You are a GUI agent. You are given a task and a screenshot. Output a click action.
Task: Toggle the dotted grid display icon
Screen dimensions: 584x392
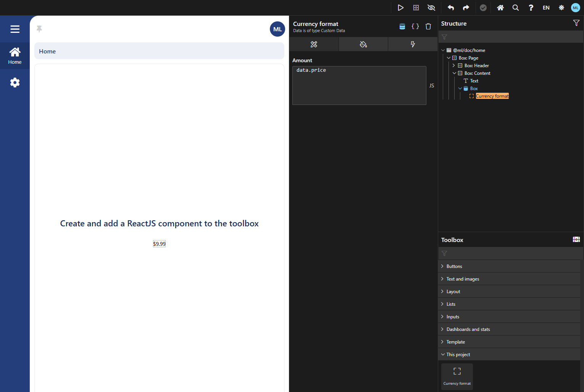(x=416, y=8)
